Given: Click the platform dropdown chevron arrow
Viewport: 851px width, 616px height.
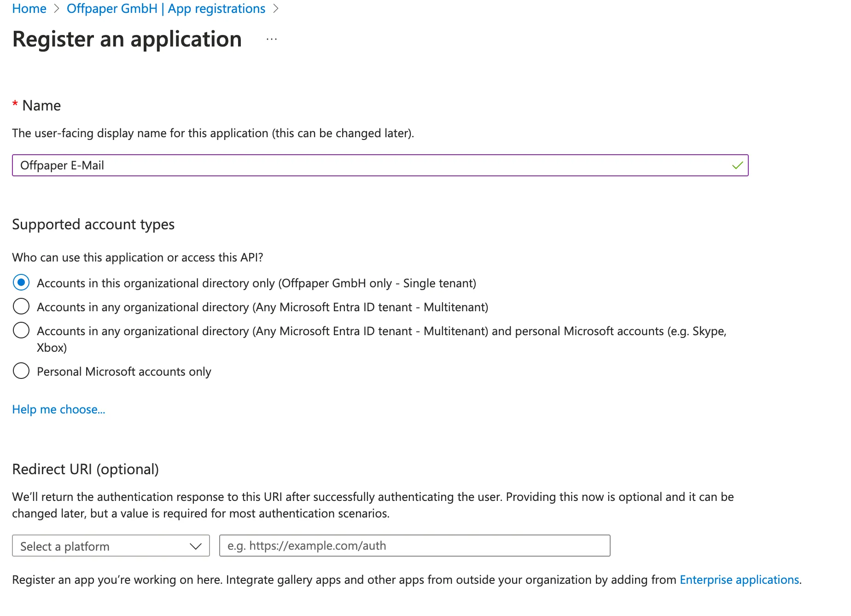Looking at the screenshot, I should [196, 546].
